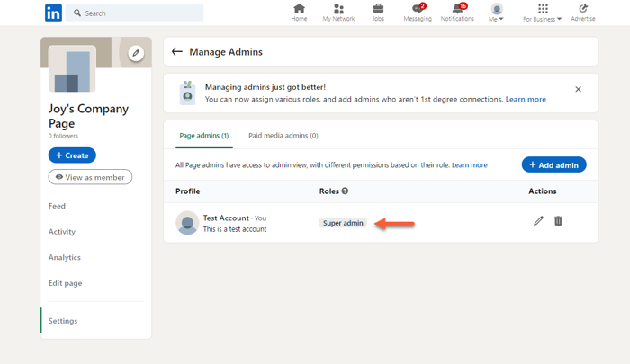Switch to Paid media admins tab
The image size is (630, 364).
(x=283, y=136)
